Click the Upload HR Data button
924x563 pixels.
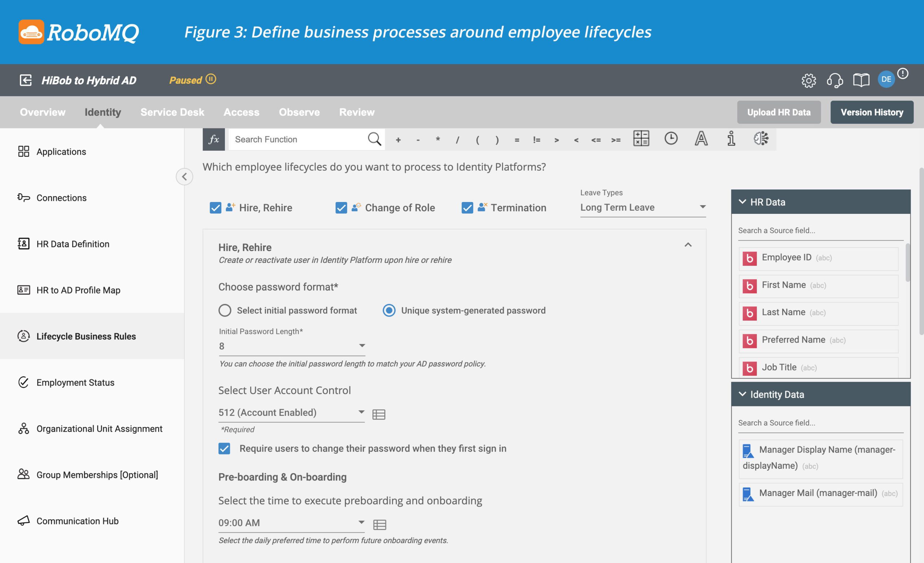click(779, 112)
